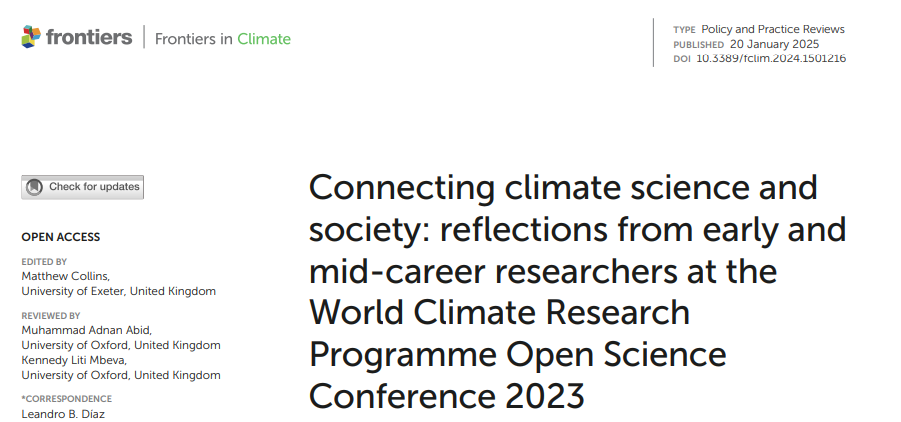Screen dimensions: 901x422
Task: Click the *CORRESPONDENCE heading
Action: pyautogui.click(x=59, y=400)
